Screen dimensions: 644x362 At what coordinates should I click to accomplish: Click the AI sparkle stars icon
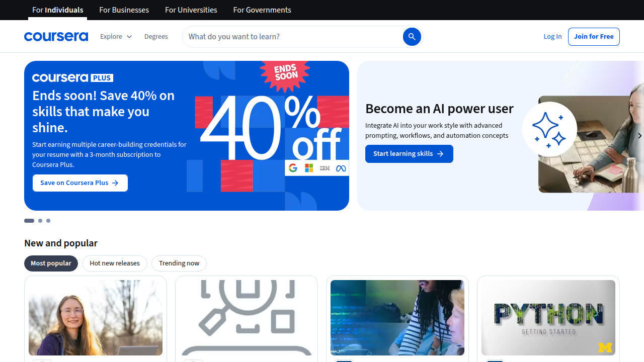(x=549, y=129)
